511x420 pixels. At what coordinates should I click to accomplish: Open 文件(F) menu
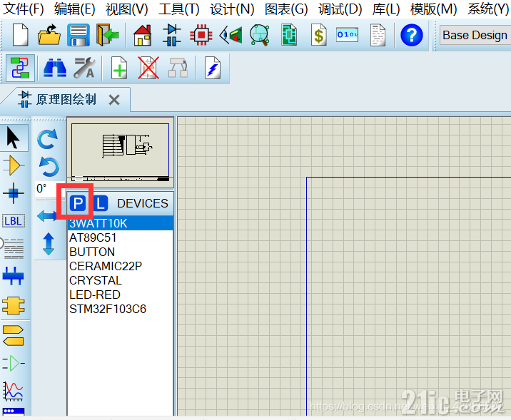[23, 9]
